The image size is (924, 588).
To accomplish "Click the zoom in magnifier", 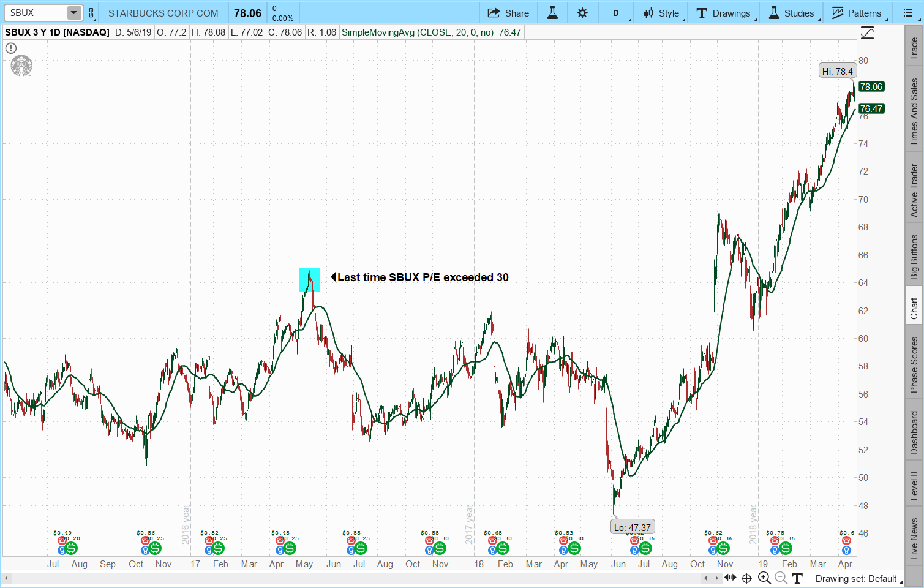I will [x=764, y=578].
